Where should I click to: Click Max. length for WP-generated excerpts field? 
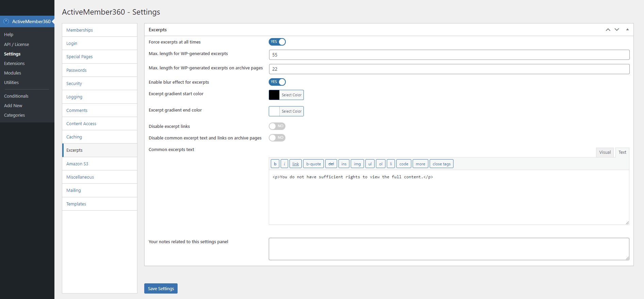pos(449,55)
